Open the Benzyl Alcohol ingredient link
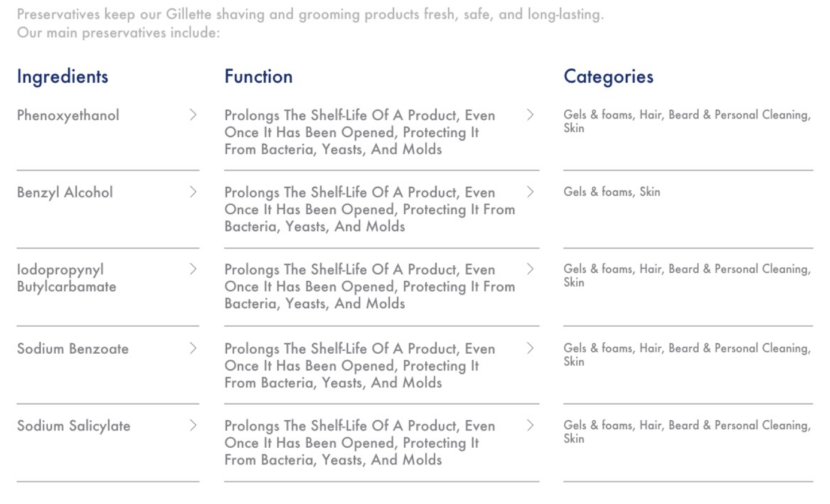The image size is (830, 504). (x=65, y=193)
